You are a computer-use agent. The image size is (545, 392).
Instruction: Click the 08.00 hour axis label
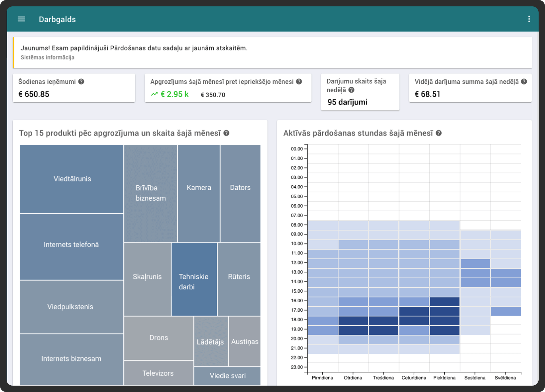coord(297,225)
